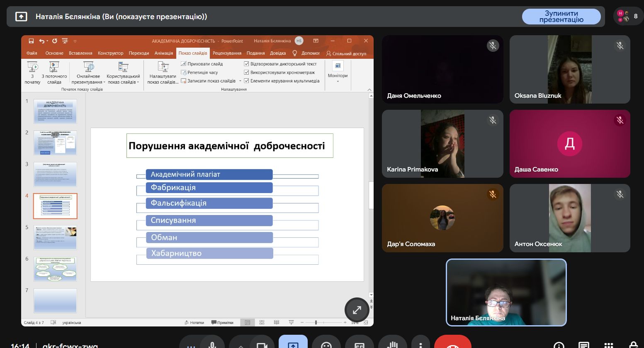
Task: Select slide 5 thumbnail in the panel
Action: click(55, 237)
